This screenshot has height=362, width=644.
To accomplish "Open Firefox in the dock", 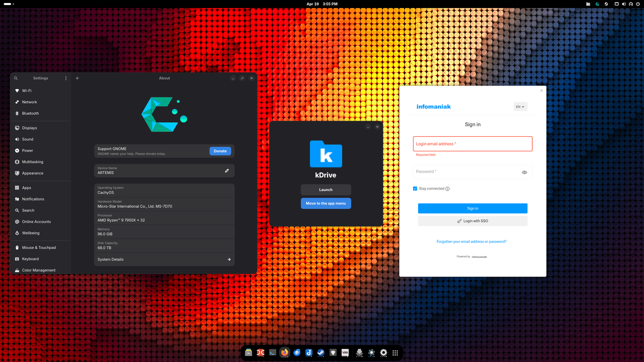I will point(285,353).
